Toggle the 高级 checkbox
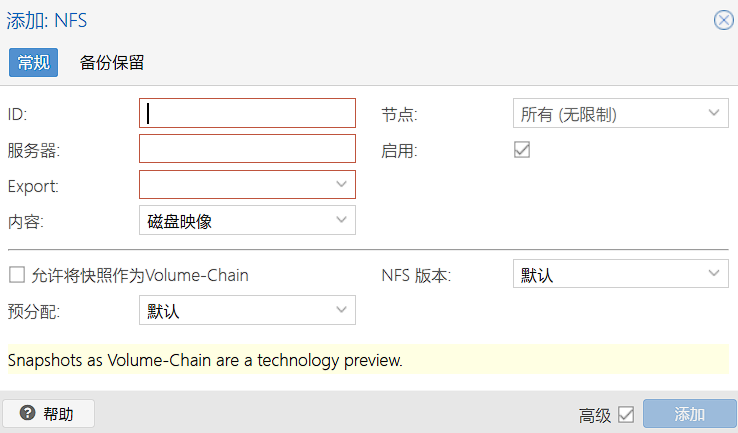738x433 pixels. [626, 414]
